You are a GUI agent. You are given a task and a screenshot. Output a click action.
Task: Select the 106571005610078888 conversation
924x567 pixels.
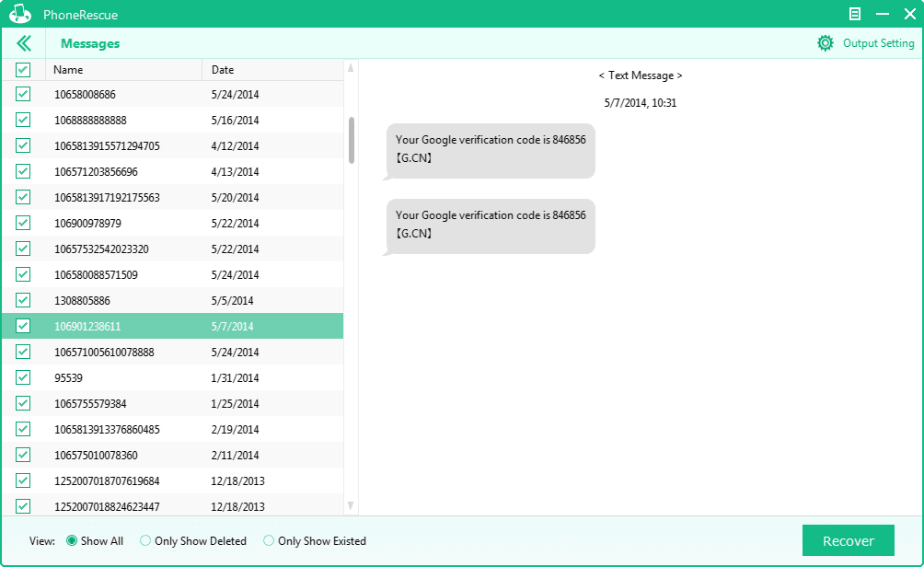[x=173, y=352]
